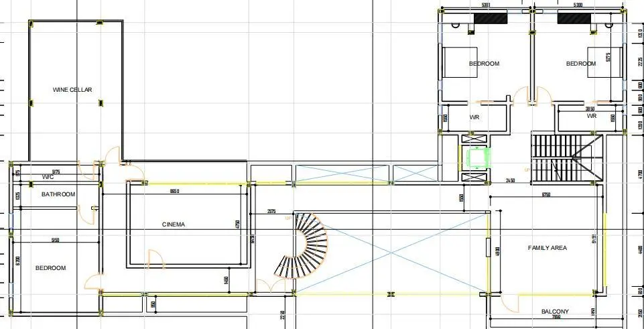Select the WR label below the 3850 dimension
This screenshot has height=329, width=644.
[592, 116]
